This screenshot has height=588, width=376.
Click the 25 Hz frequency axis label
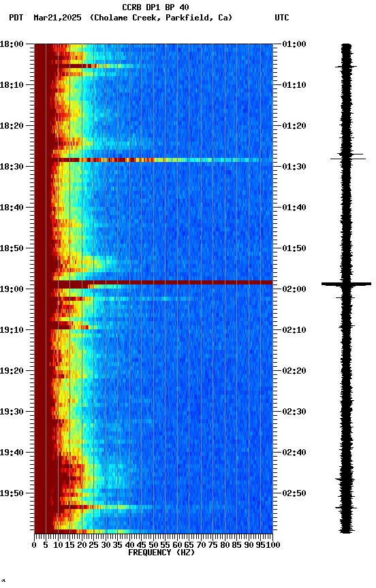[93, 545]
